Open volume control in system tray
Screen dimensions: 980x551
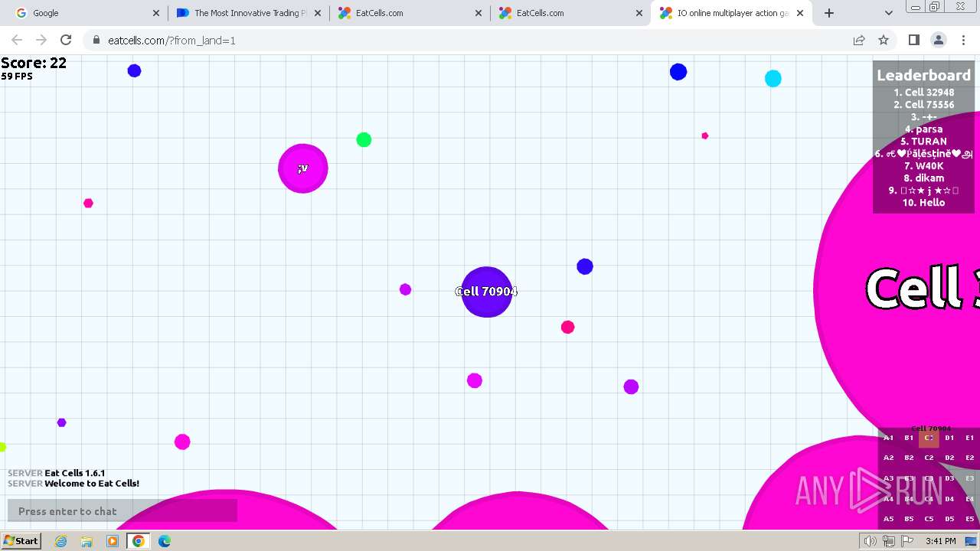pos(870,541)
